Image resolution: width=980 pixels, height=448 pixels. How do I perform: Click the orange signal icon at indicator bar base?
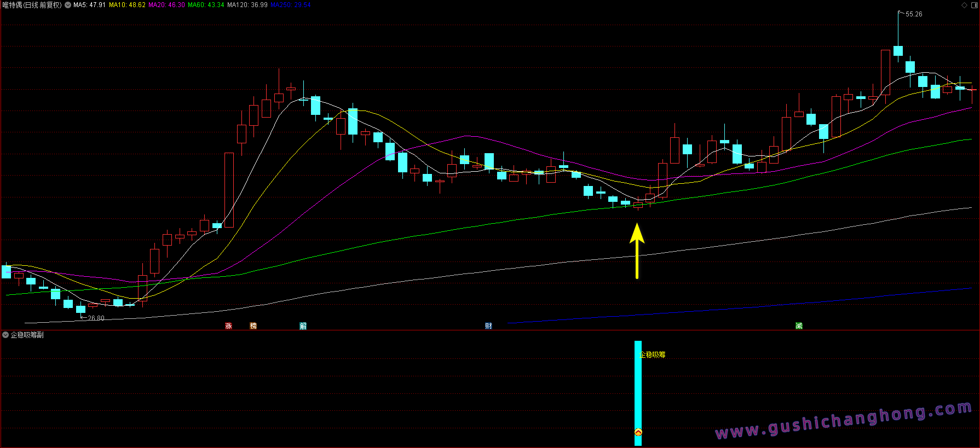(638, 433)
